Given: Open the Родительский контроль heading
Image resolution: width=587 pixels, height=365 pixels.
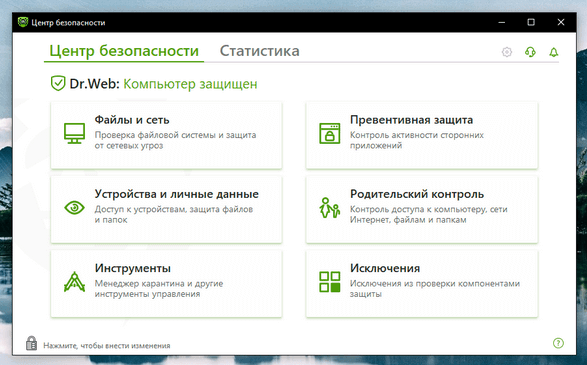Looking at the screenshot, I should 417,194.
